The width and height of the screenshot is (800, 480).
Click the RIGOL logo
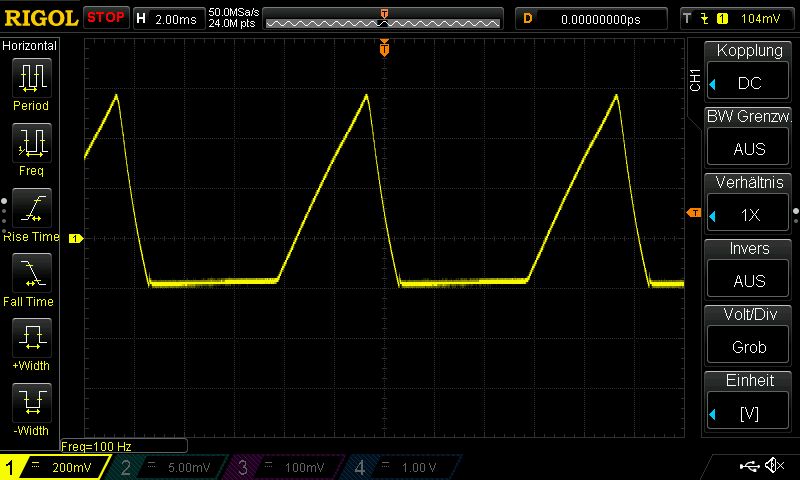(41, 18)
